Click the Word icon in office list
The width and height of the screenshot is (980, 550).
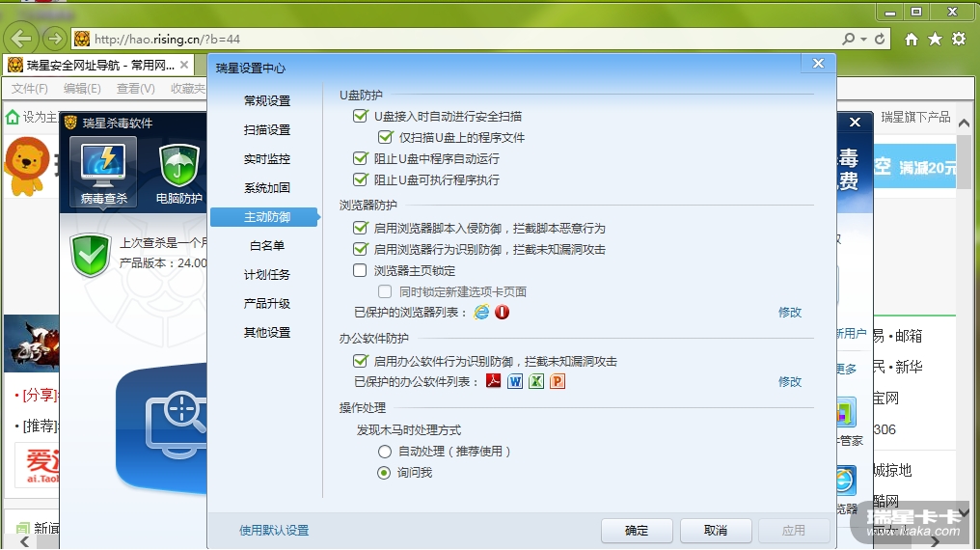[x=515, y=380]
